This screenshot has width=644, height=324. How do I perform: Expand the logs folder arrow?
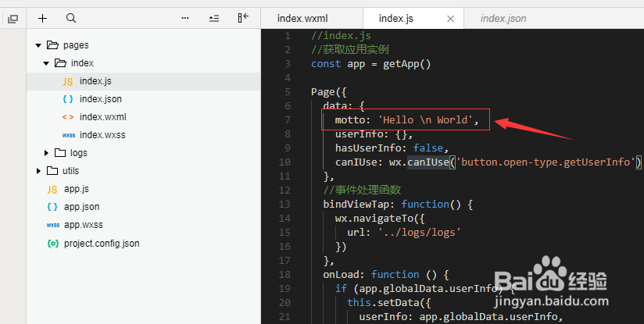click(46, 153)
